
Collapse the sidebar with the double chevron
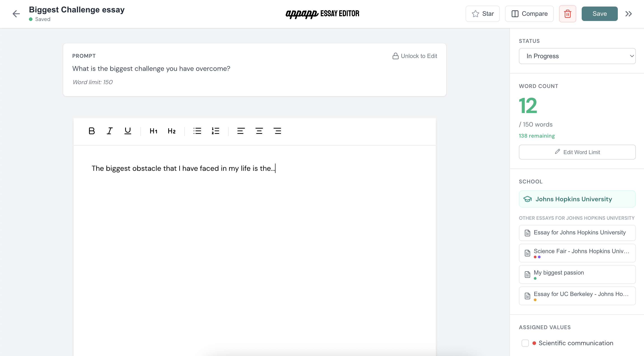(x=628, y=14)
